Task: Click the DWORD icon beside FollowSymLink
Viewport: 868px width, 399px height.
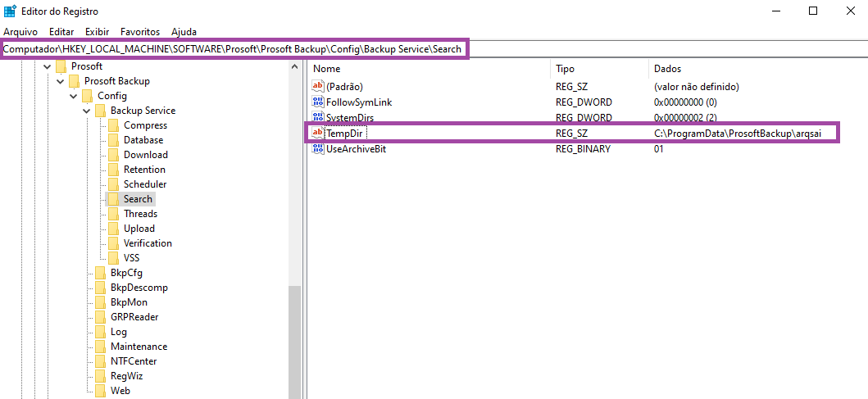Action: pyautogui.click(x=318, y=102)
